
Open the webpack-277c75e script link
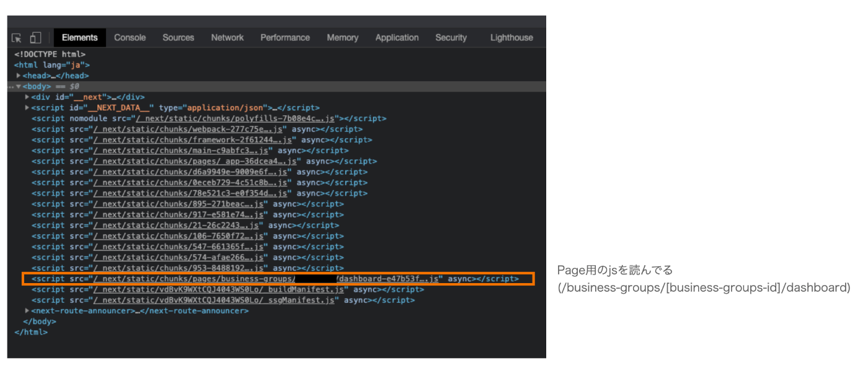(188, 129)
